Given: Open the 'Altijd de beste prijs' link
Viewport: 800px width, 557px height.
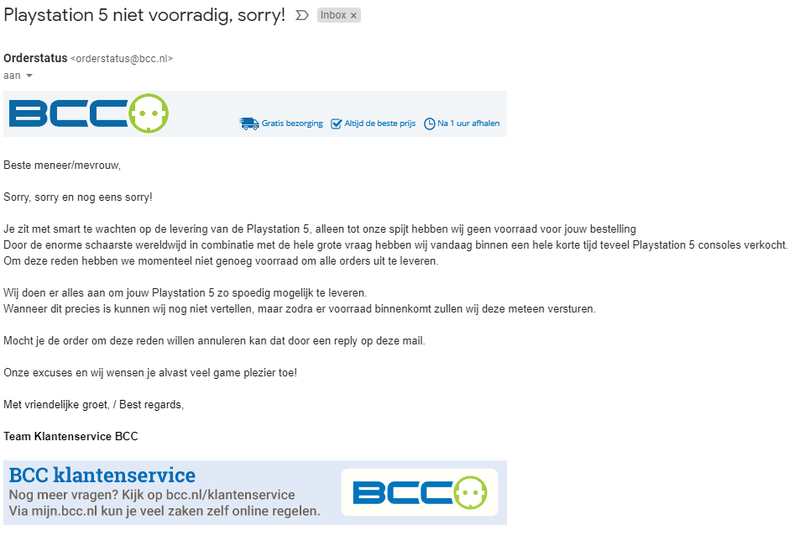Looking at the screenshot, I should [x=380, y=124].
